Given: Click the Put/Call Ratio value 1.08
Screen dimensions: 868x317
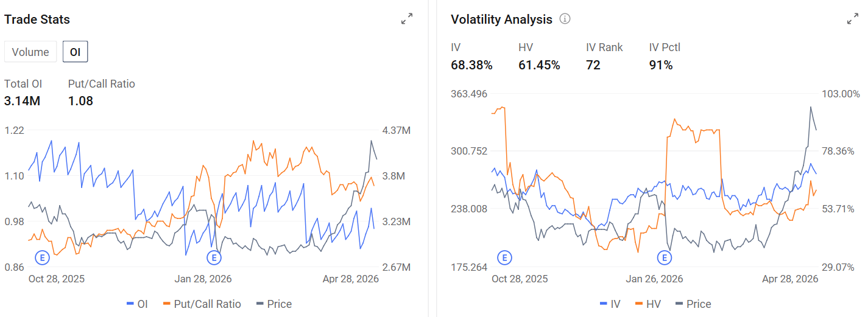Looking at the screenshot, I should tap(80, 101).
